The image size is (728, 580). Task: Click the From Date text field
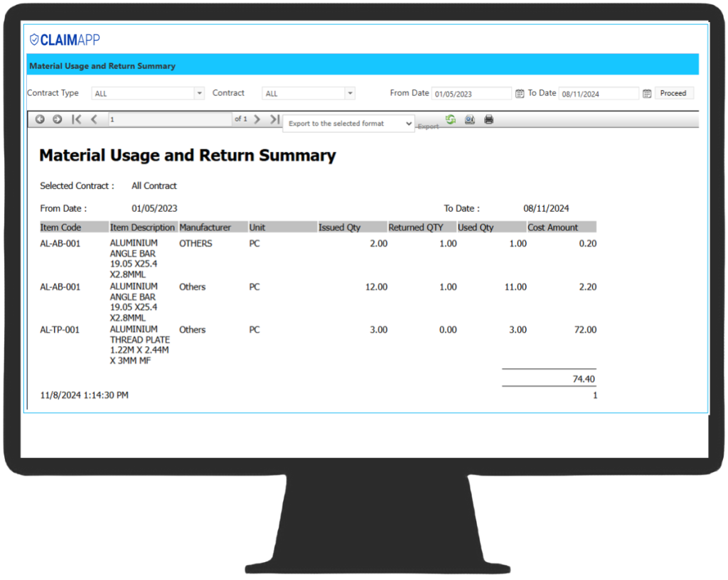click(x=471, y=93)
